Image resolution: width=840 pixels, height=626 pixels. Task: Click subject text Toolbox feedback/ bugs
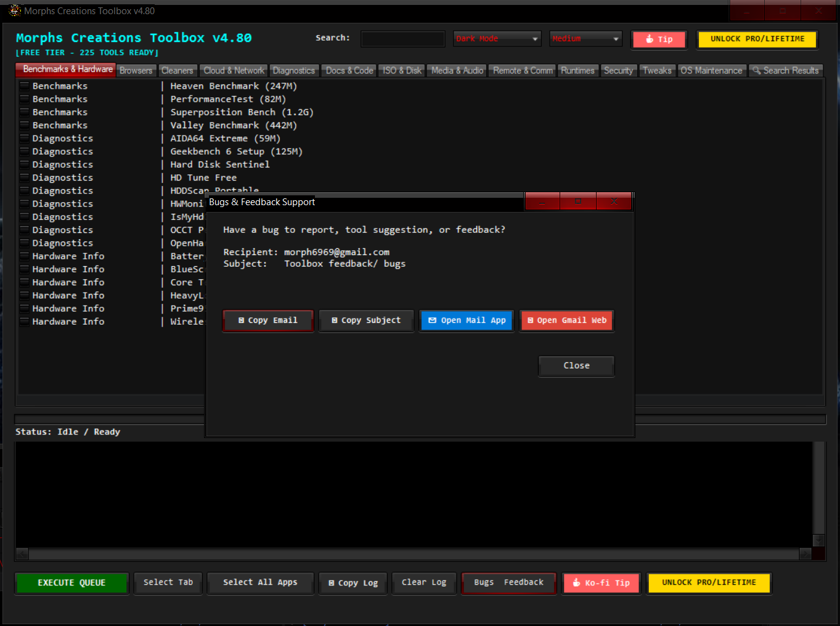345,264
